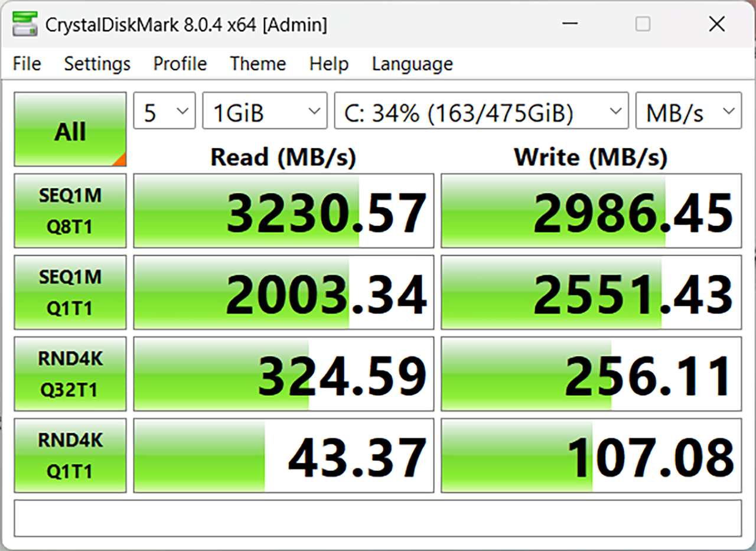Image resolution: width=756 pixels, height=551 pixels.
Task: Start the RND4K Q1T1 test
Action: pyautogui.click(x=70, y=455)
